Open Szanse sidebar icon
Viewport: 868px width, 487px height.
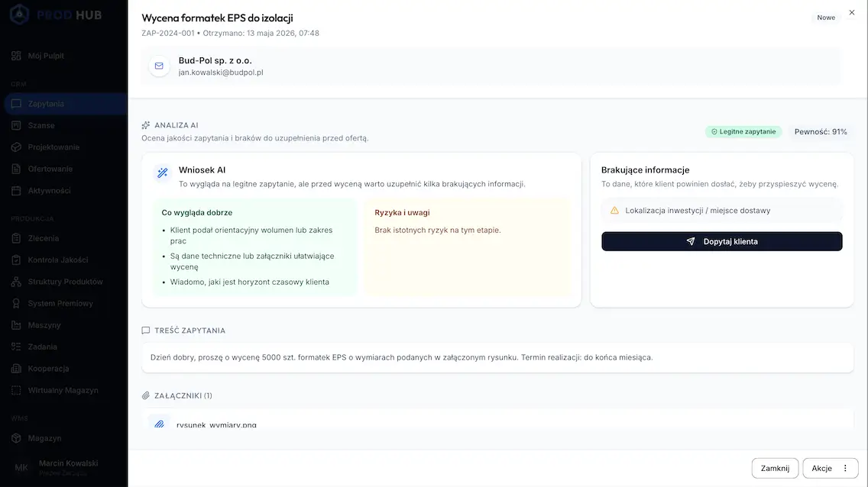pyautogui.click(x=16, y=125)
